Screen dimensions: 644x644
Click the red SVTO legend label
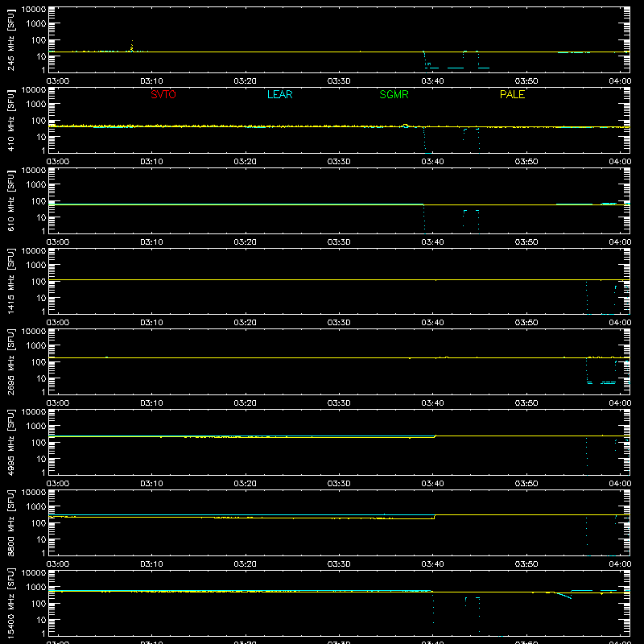(x=163, y=94)
